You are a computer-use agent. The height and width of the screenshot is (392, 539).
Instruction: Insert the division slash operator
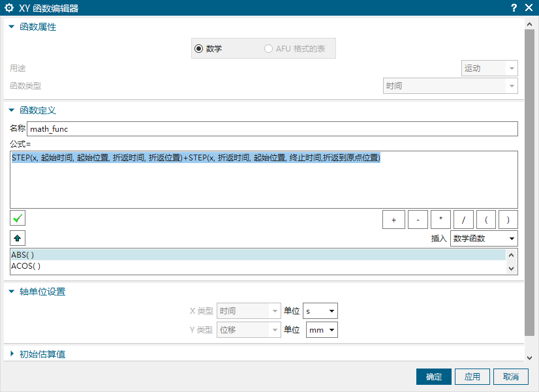tap(464, 220)
